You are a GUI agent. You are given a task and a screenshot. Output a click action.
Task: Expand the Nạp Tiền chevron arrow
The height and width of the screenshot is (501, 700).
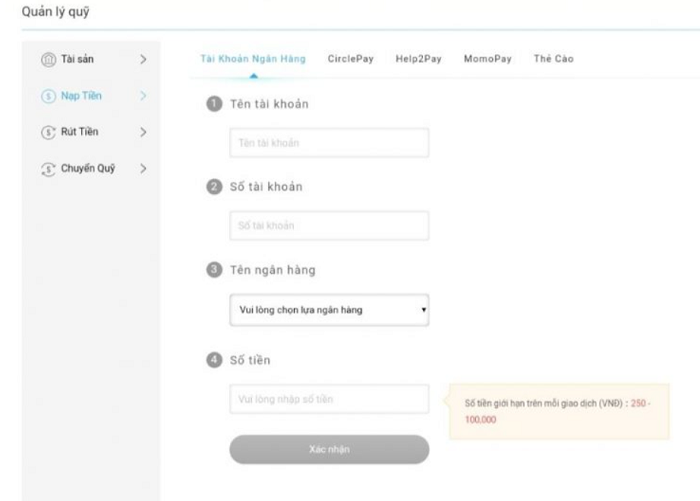(143, 96)
